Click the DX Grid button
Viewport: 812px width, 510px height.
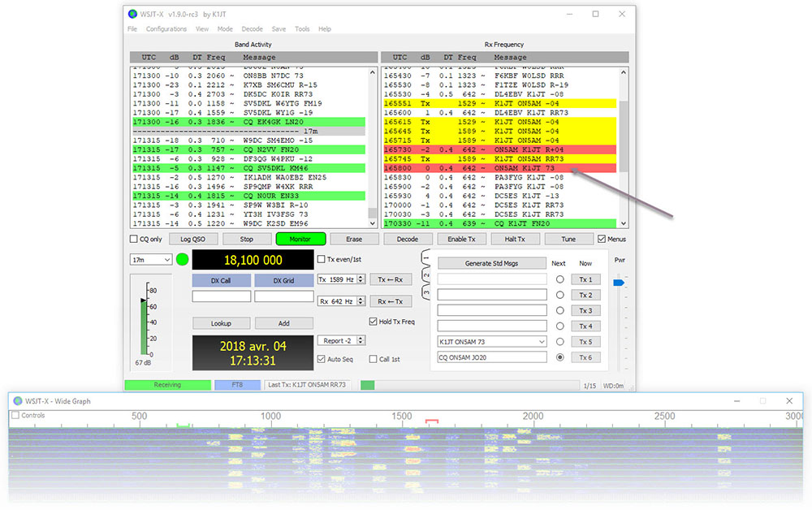[283, 281]
